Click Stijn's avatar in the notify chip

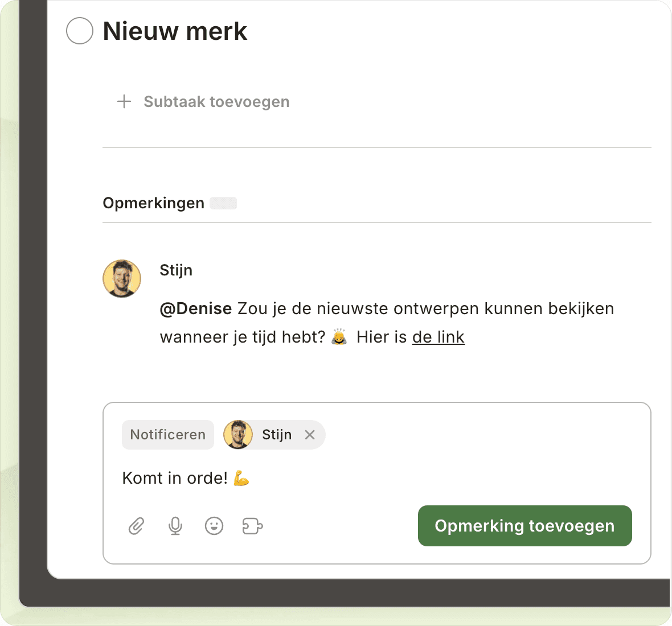coord(238,435)
